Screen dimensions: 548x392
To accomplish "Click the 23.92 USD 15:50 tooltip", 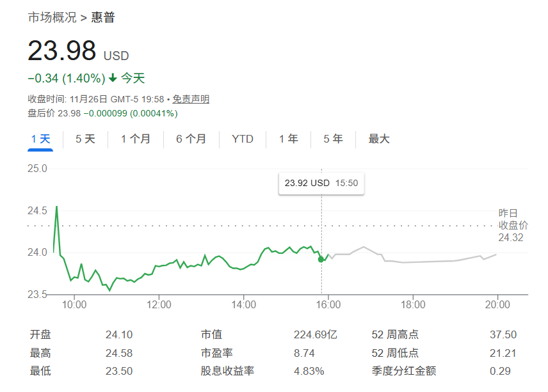I will tap(321, 183).
